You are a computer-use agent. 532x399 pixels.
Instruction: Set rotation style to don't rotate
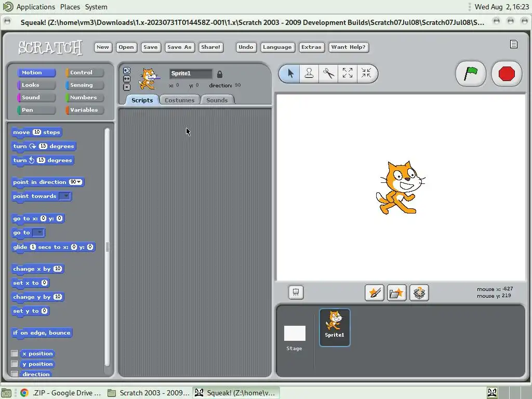(x=127, y=87)
